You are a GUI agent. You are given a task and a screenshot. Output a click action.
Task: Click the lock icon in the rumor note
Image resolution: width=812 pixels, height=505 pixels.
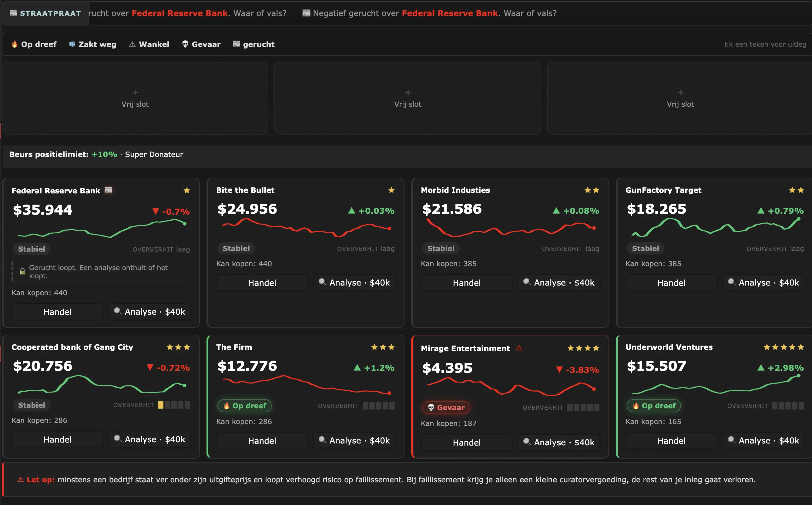point(22,271)
